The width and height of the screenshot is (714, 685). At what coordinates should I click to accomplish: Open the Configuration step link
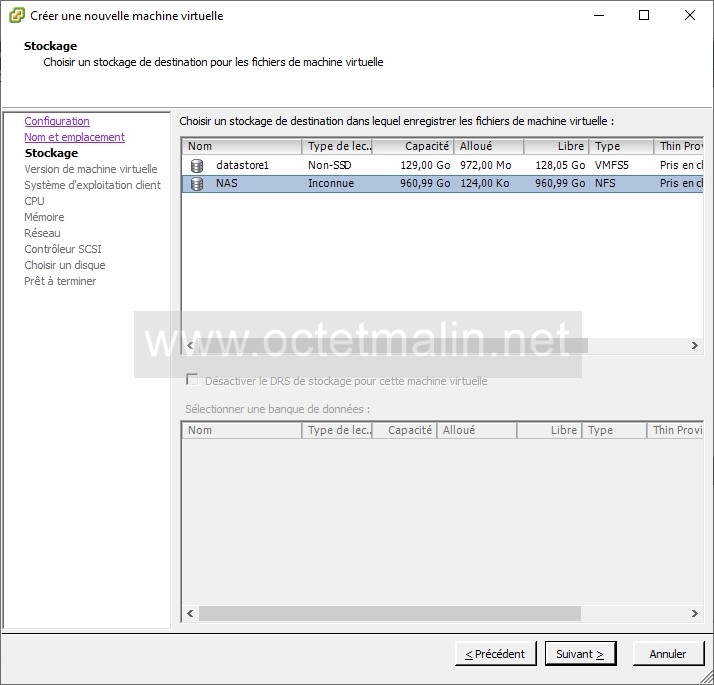[x=57, y=121]
